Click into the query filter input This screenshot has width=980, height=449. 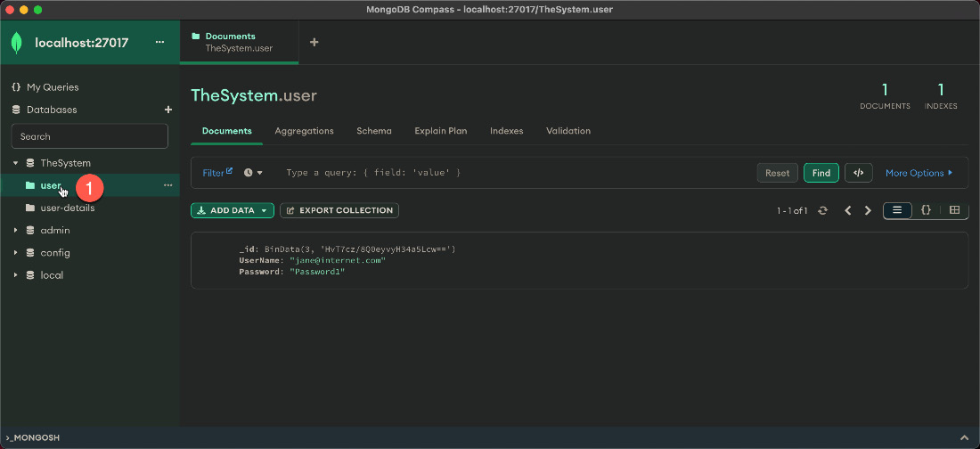516,173
